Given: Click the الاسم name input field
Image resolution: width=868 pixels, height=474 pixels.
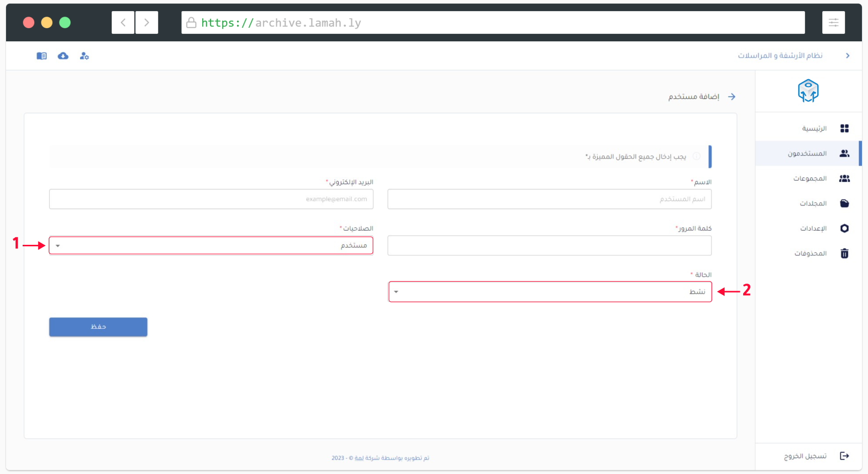Looking at the screenshot, I should click(x=549, y=199).
